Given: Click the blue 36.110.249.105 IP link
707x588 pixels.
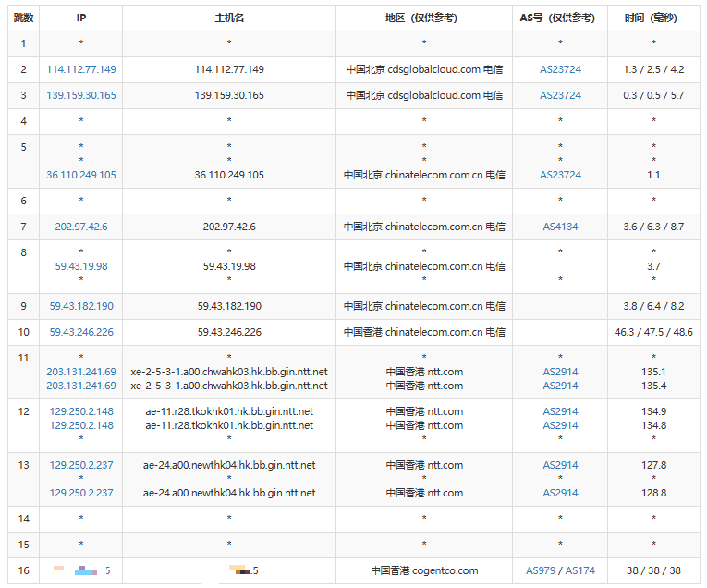Looking at the screenshot, I should tap(81, 175).
